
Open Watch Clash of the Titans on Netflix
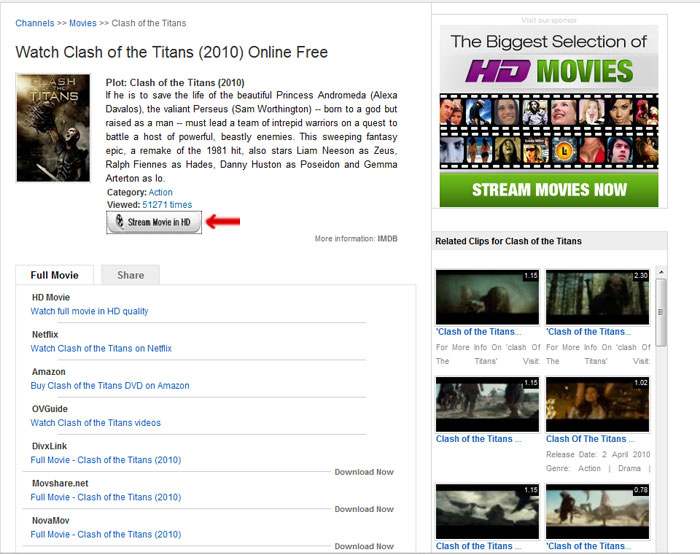coord(101,348)
